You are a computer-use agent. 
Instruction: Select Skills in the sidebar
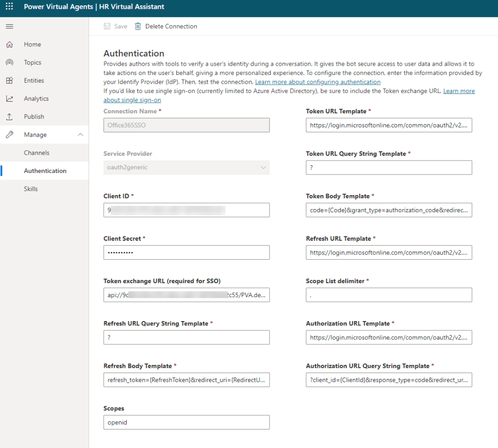click(x=31, y=189)
